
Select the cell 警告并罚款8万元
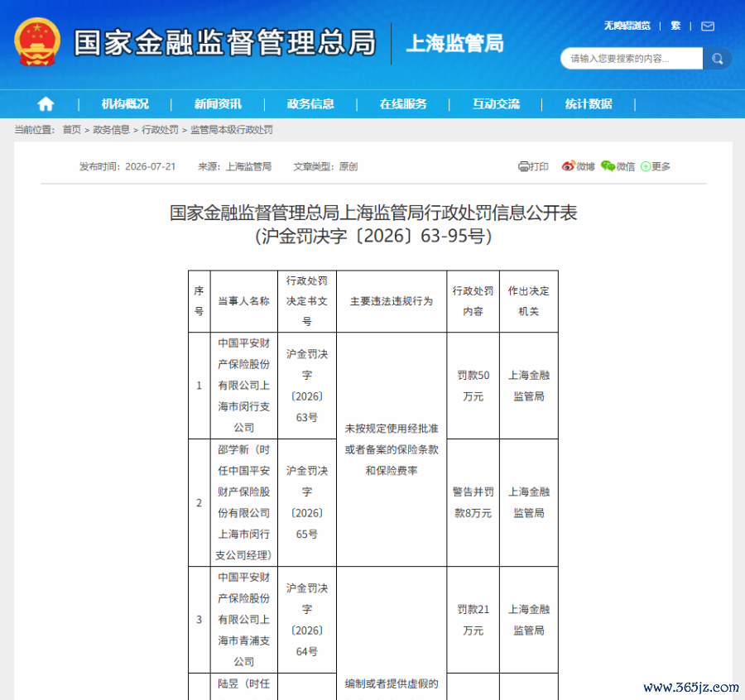tap(473, 502)
